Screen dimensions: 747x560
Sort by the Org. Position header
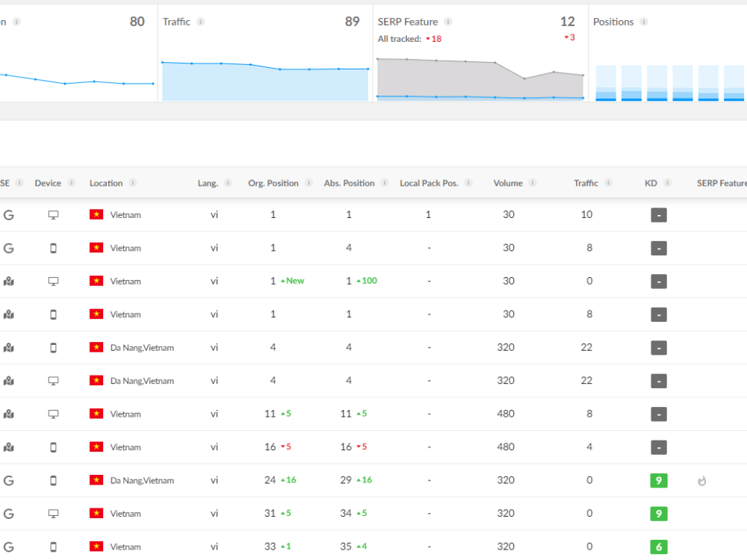point(273,184)
